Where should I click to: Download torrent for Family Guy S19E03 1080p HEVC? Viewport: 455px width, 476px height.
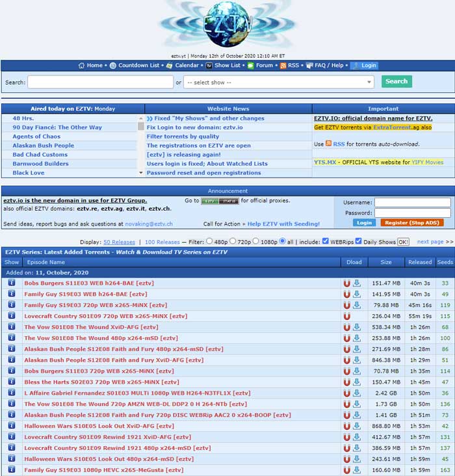tap(357, 470)
